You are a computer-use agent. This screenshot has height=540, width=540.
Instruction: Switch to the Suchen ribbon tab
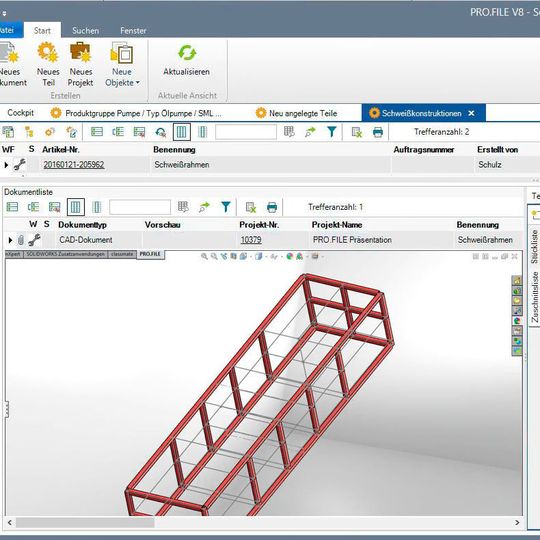(85, 31)
